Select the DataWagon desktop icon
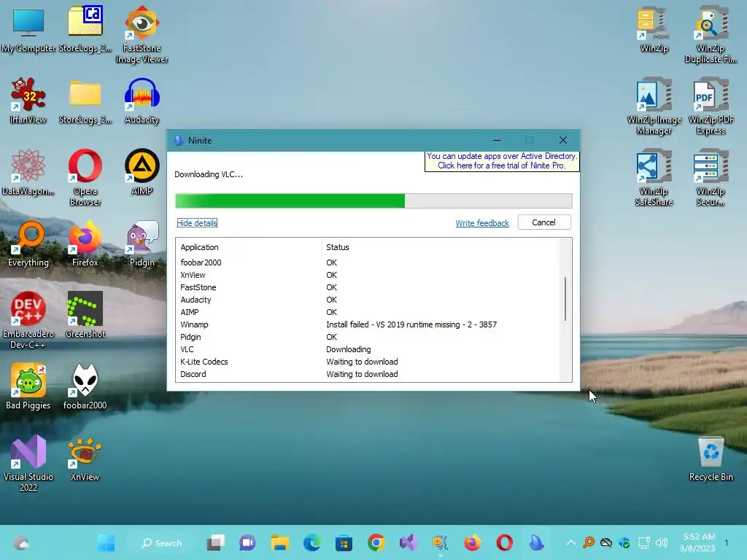The height and width of the screenshot is (560, 747). [28, 172]
